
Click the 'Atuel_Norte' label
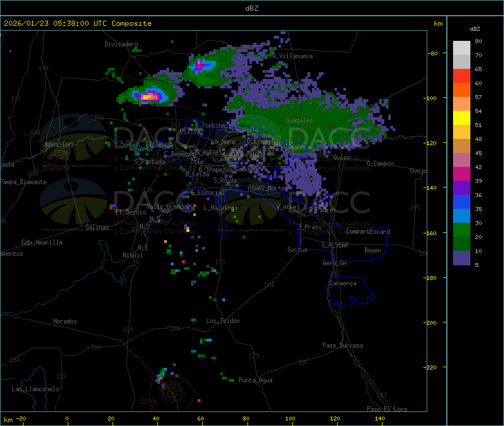266,188
